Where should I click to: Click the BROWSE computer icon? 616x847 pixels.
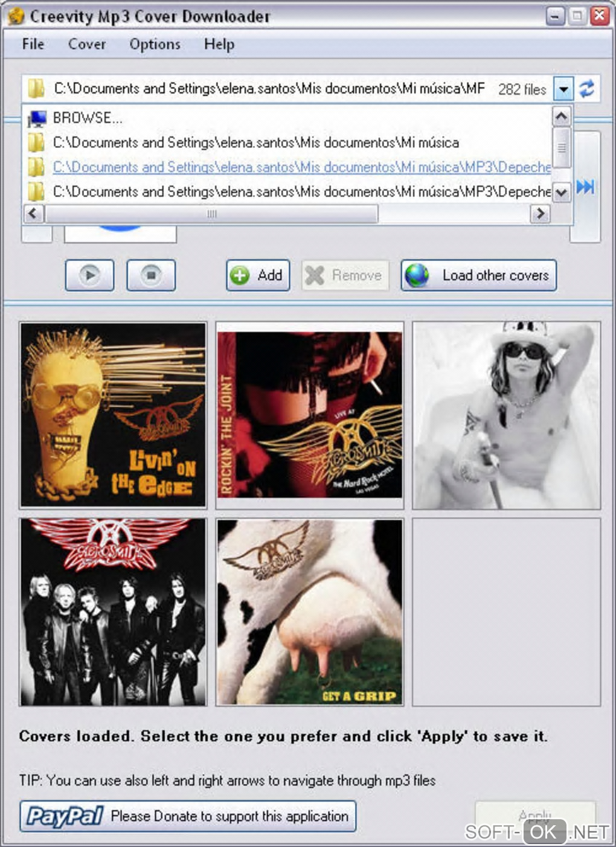point(37,118)
